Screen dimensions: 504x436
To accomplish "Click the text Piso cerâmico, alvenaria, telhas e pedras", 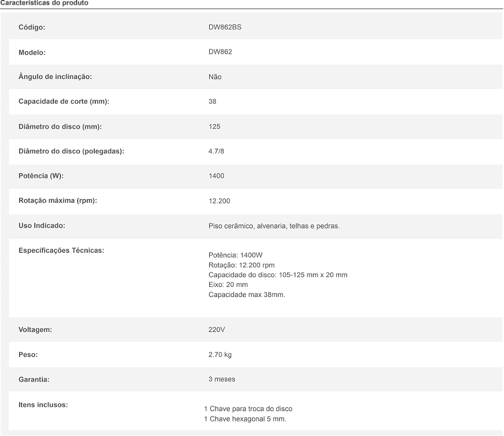I will [x=274, y=226].
